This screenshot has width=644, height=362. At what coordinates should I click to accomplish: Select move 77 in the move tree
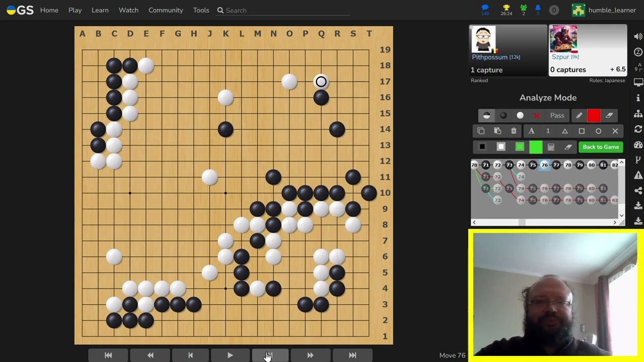click(x=556, y=165)
